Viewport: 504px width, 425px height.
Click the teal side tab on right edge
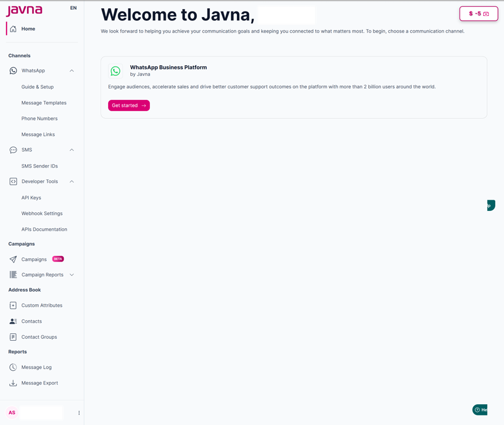(x=491, y=205)
